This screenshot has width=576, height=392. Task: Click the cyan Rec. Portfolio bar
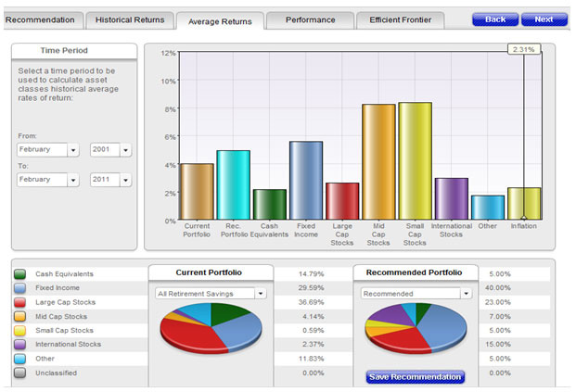tap(233, 185)
